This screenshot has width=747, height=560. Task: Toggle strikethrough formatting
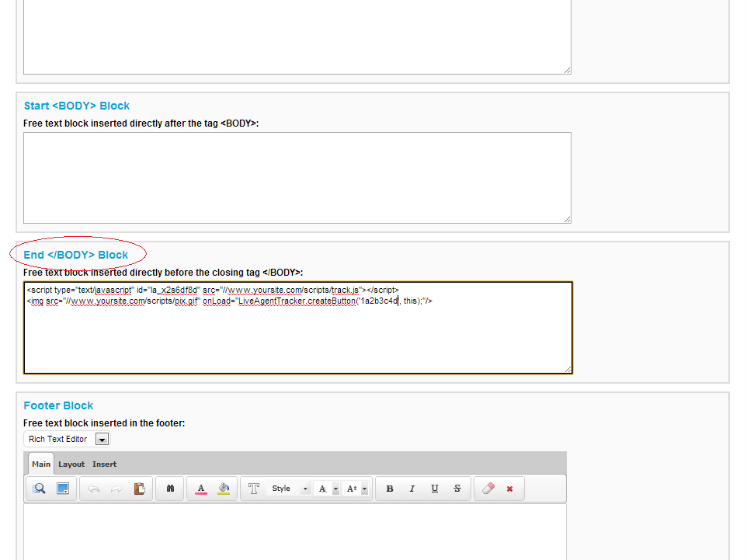point(457,489)
